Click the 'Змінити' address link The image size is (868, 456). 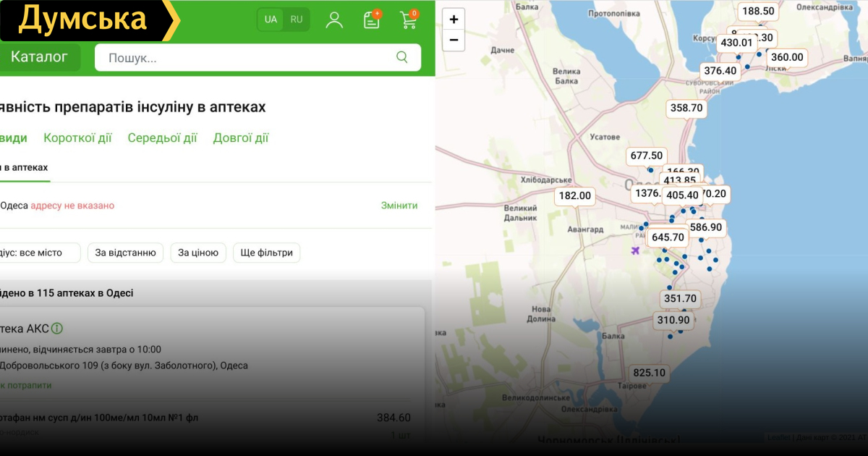pyautogui.click(x=399, y=206)
